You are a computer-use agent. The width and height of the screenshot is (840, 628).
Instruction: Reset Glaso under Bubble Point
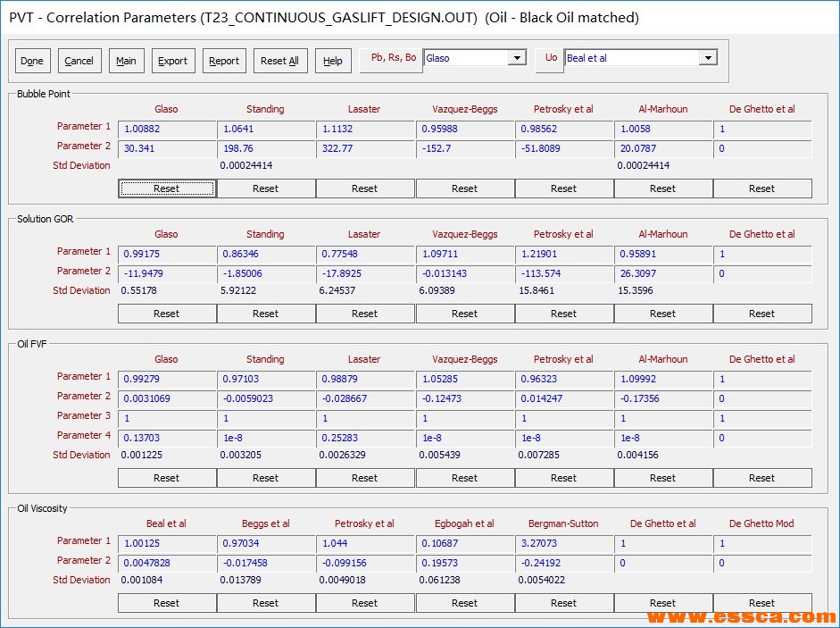point(167,188)
